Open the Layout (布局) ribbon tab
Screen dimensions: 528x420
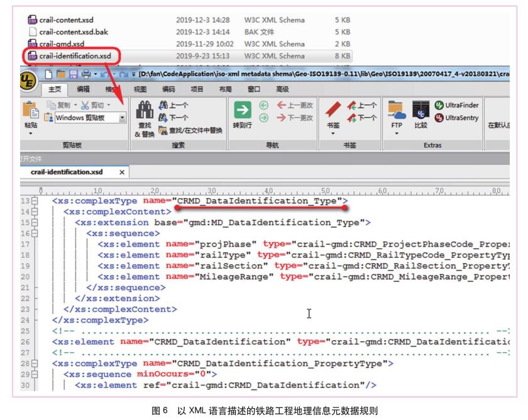pos(225,89)
